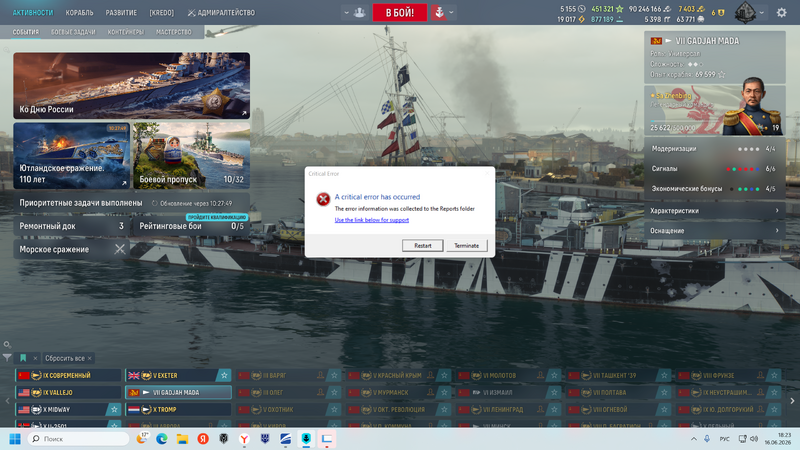
Task: Select ship IX Современный in carousel
Action: click(68, 375)
